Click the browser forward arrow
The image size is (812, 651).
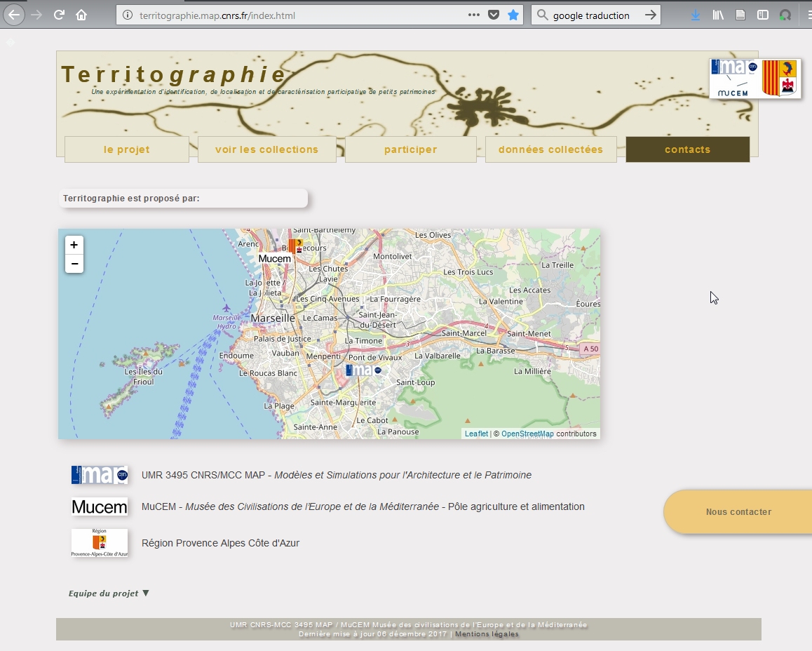(36, 15)
